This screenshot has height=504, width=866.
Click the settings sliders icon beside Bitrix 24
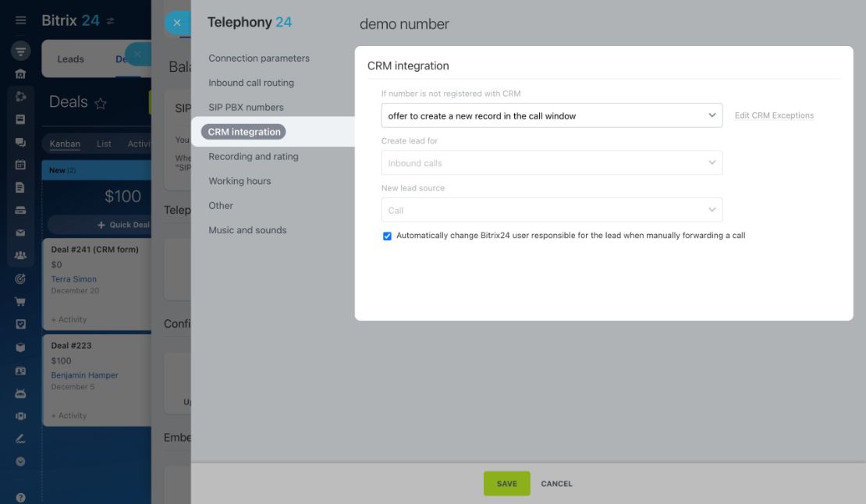(x=111, y=21)
